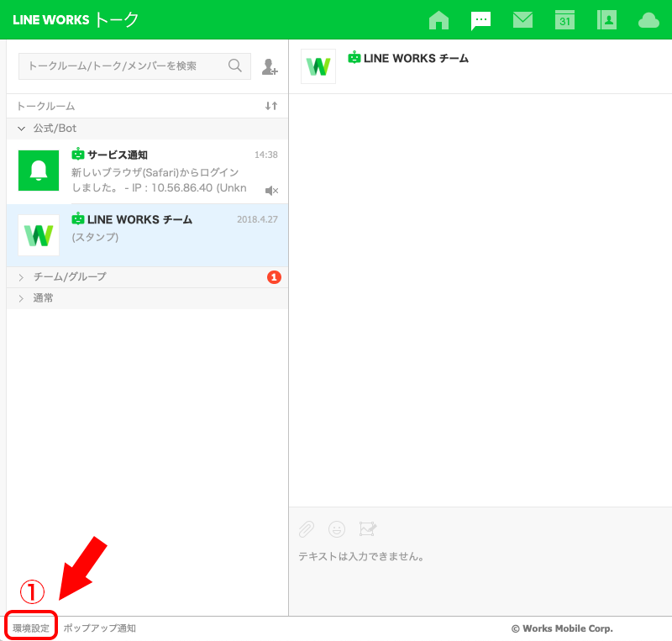
Task: Open the Calendar icon in header
Action: click(x=564, y=20)
